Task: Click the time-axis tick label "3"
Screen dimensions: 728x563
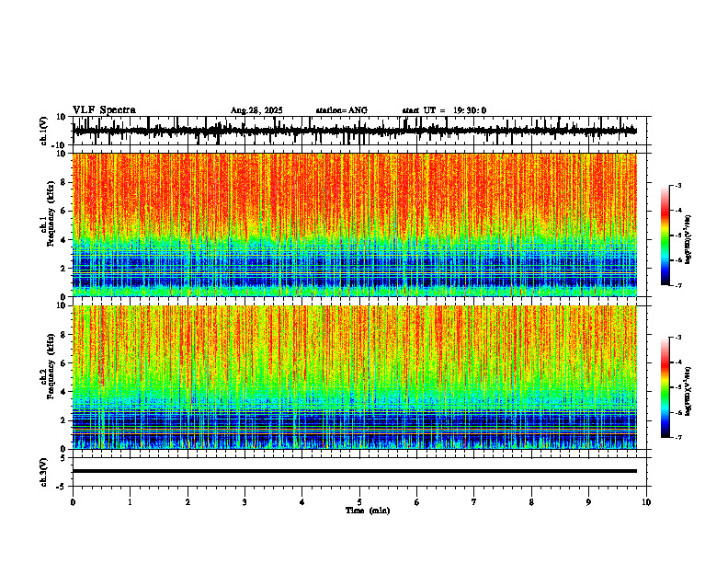Action: [x=245, y=502]
